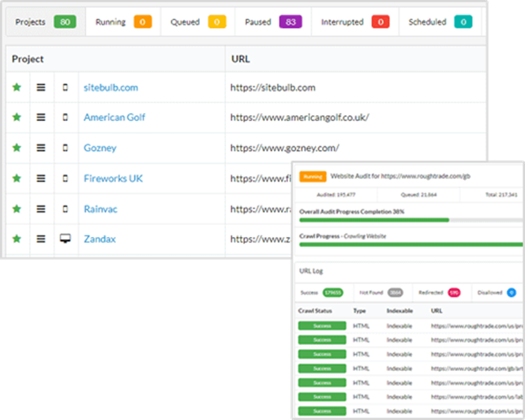The width and height of the screenshot is (525, 420).
Task: Open the Gozney project link
Action: [x=99, y=148]
